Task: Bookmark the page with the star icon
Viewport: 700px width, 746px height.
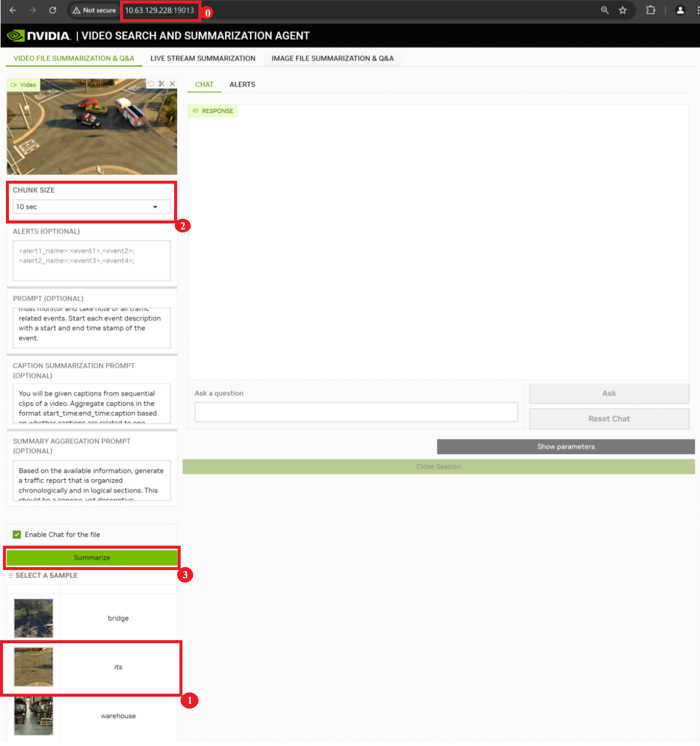Action: click(x=623, y=10)
